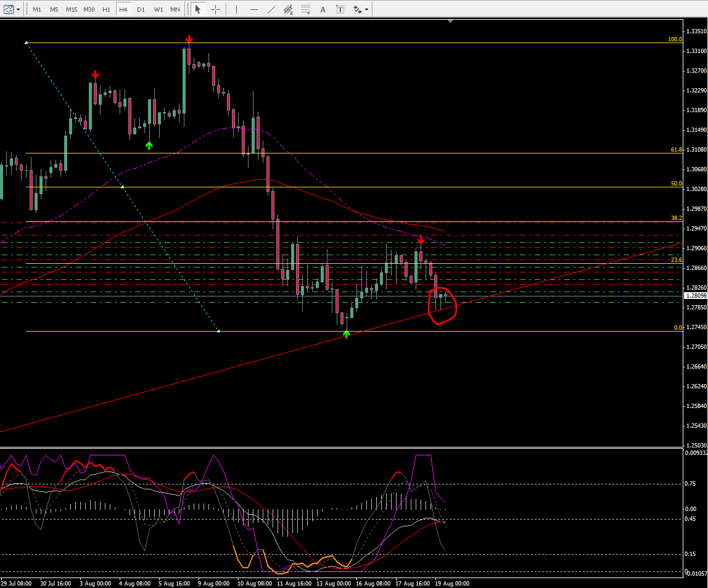The image size is (708, 588).
Task: Click the 0.15 indicator level value
Action: (x=690, y=553)
